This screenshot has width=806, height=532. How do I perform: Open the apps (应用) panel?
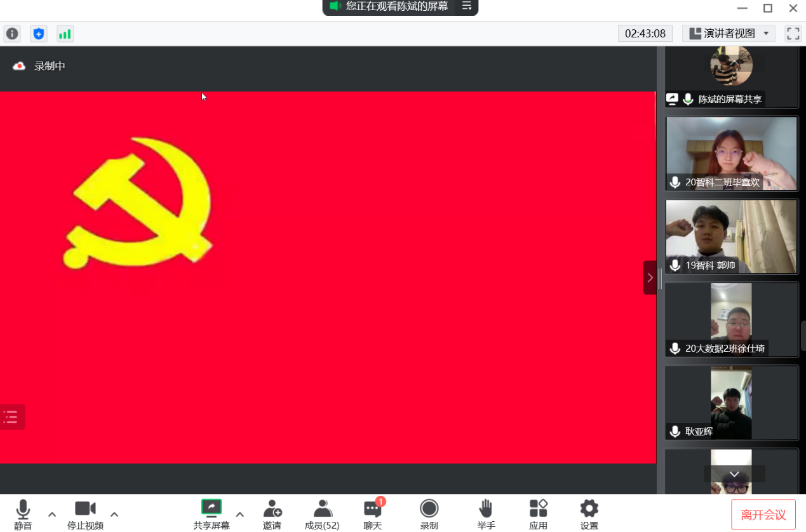(x=538, y=514)
